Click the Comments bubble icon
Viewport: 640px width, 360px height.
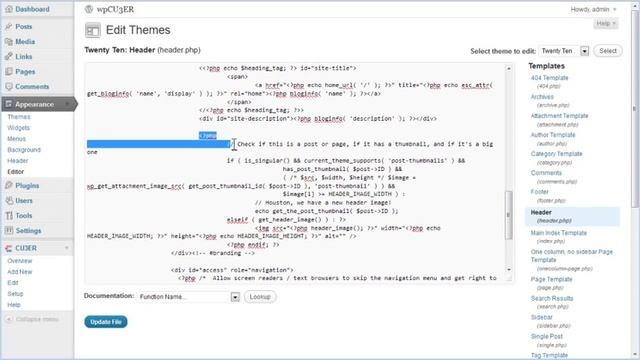click(x=9, y=87)
